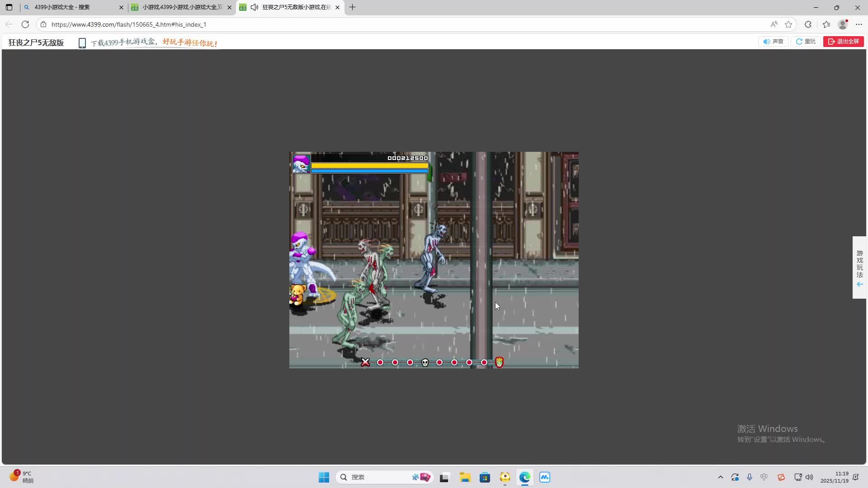Show hidden system tray icons chevron
This screenshot has width=868, height=488.
tap(720, 477)
